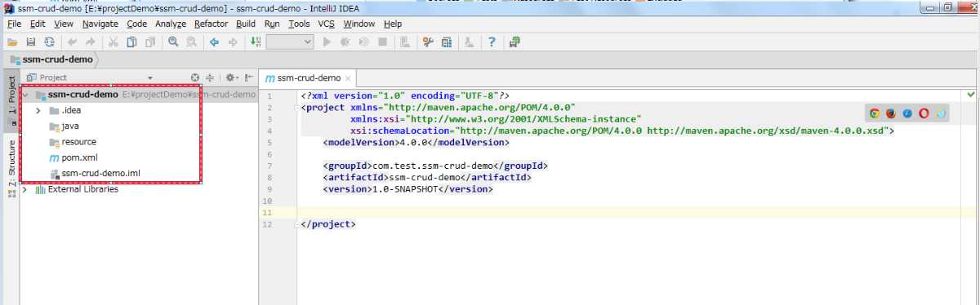Image resolution: width=980 pixels, height=305 pixels.
Task: Click the green Run play icon
Action: pos(327,42)
